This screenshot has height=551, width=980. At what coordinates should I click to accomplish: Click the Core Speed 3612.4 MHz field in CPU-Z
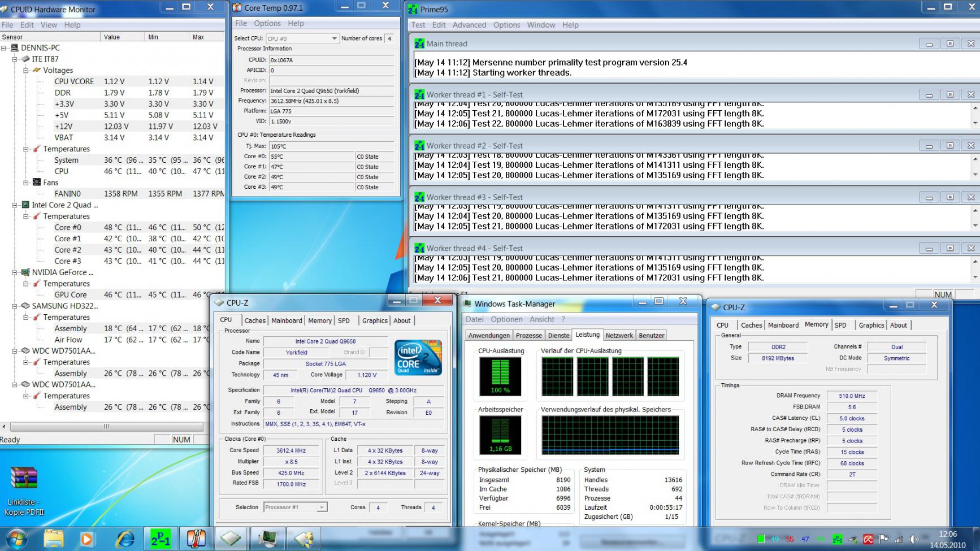pyautogui.click(x=291, y=450)
